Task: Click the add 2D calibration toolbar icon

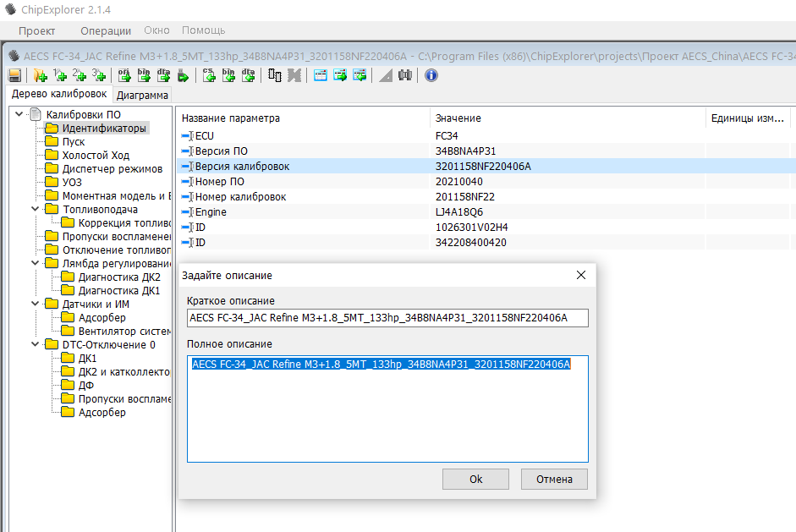Action: 80,75
